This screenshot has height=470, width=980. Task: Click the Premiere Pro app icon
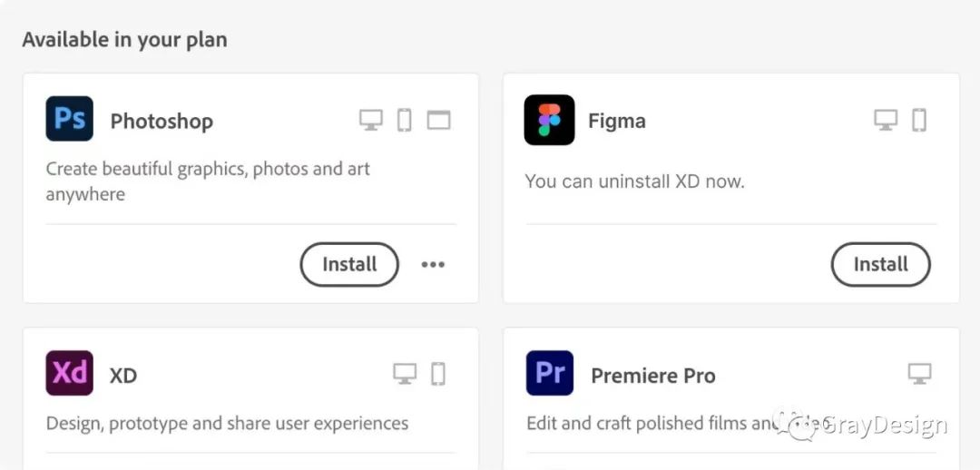pyautogui.click(x=549, y=373)
